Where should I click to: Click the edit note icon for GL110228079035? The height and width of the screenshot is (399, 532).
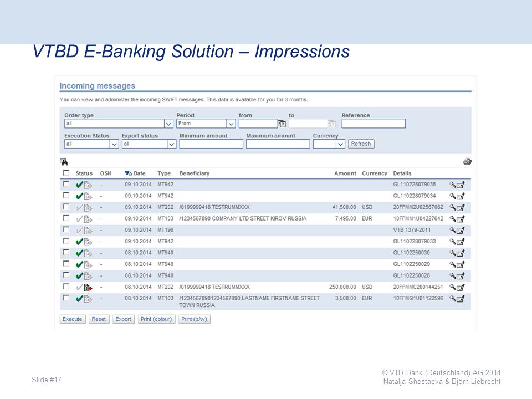point(461,185)
